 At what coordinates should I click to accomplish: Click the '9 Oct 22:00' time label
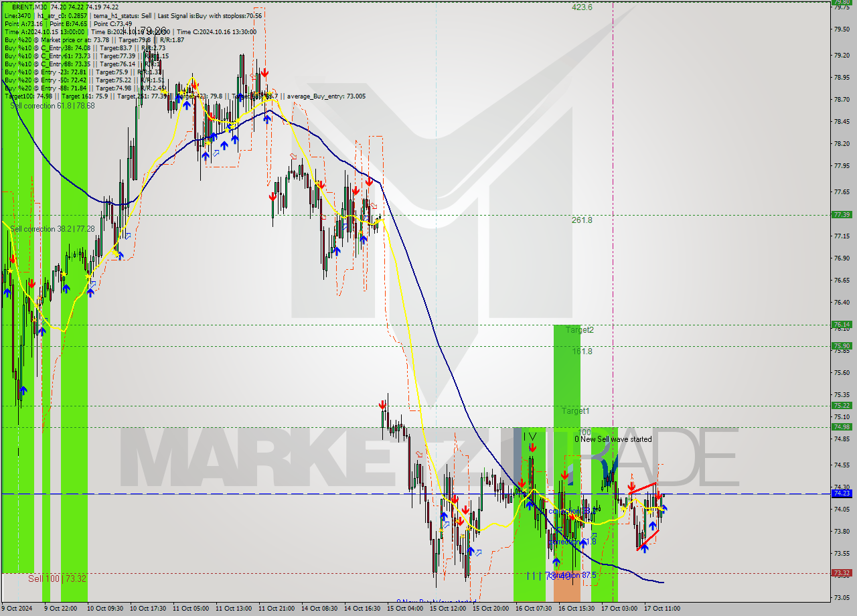click(x=62, y=609)
